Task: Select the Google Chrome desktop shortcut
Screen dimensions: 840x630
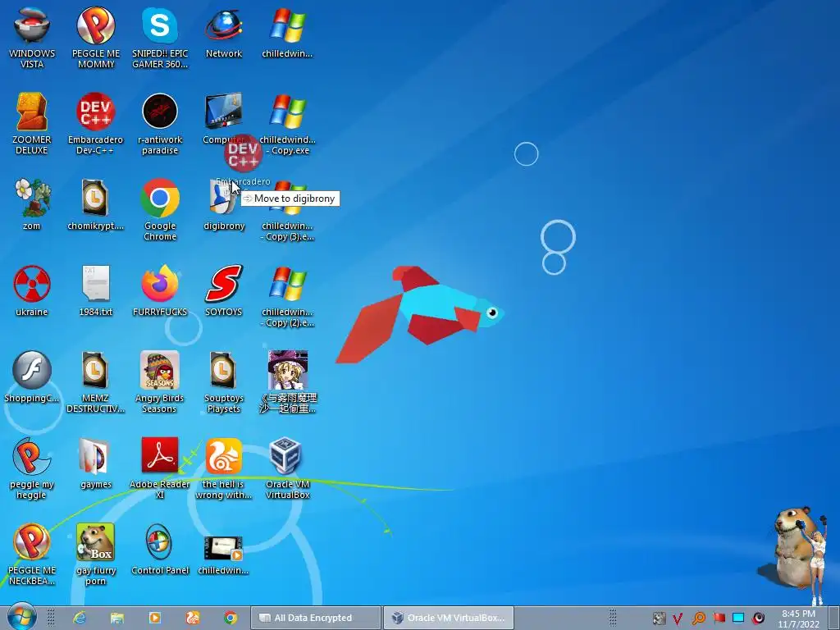Action: [160, 210]
